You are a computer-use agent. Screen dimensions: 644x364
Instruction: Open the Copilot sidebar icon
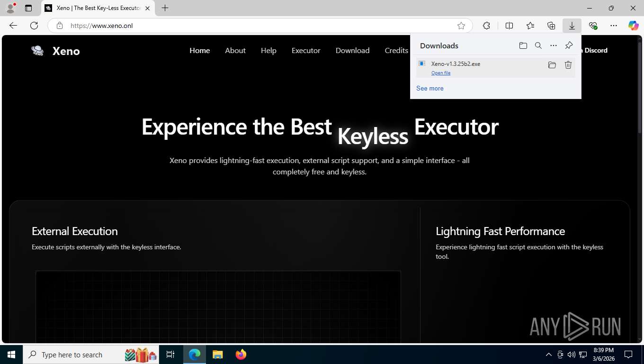pos(634,26)
